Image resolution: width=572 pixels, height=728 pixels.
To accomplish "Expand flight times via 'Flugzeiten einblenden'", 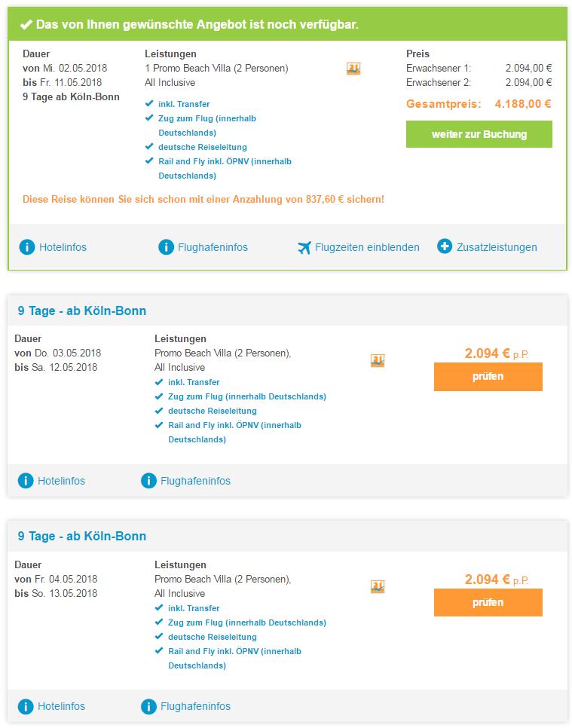I will pyautogui.click(x=367, y=247).
